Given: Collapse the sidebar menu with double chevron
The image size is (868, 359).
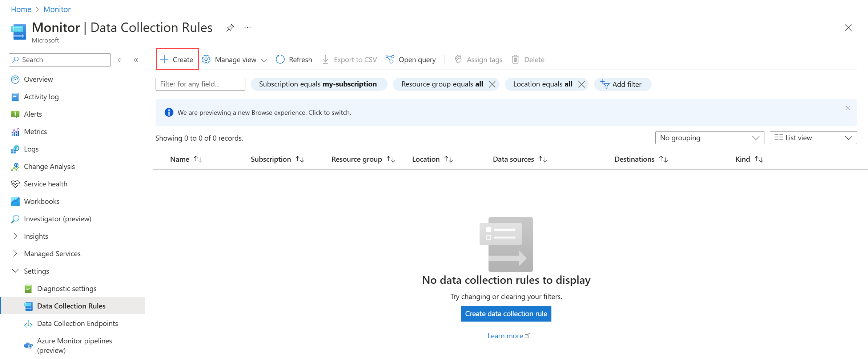Looking at the screenshot, I should click(x=136, y=60).
